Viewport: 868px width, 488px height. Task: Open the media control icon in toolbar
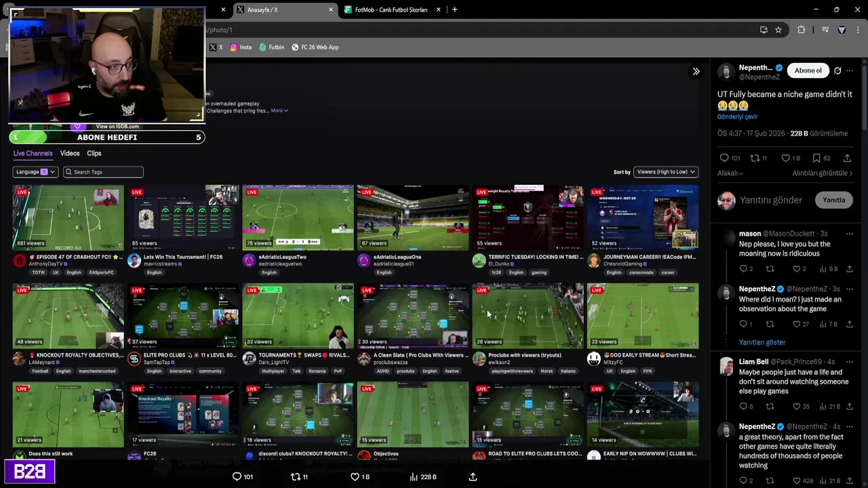(825, 30)
